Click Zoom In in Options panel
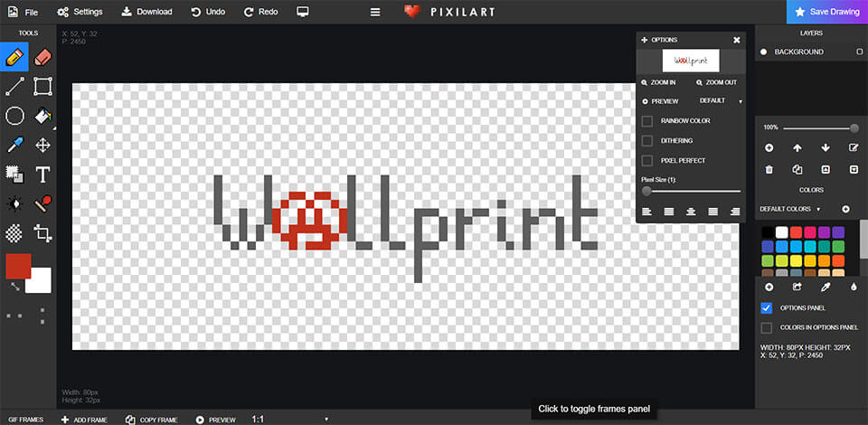This screenshot has height=425, width=868. click(x=658, y=82)
